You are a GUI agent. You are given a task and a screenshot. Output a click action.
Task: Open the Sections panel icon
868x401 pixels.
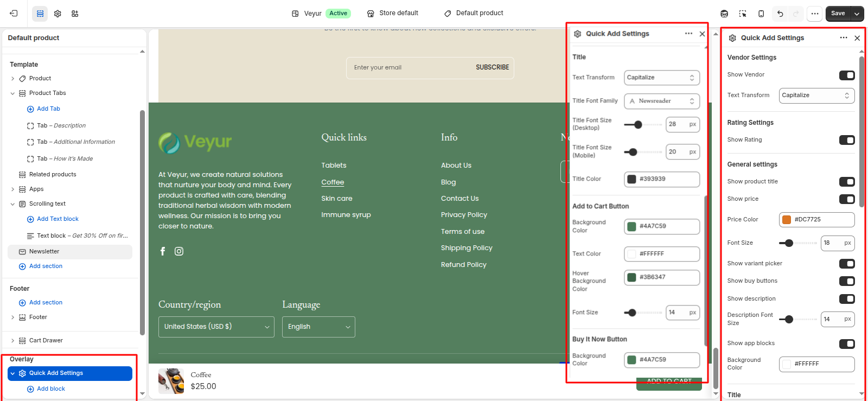(x=40, y=14)
